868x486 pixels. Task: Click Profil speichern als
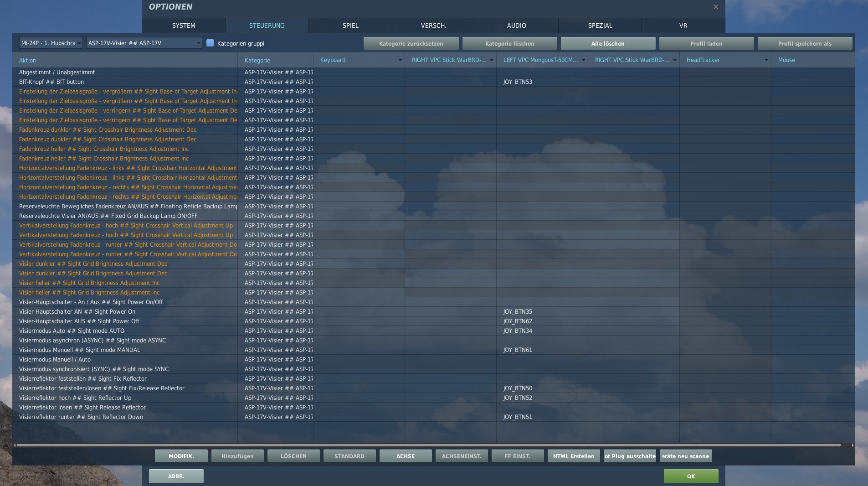point(805,43)
